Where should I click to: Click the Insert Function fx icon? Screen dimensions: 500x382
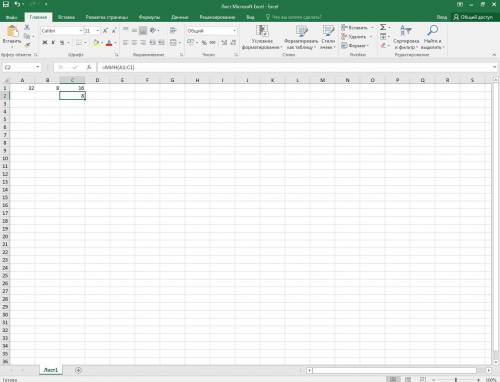89,67
